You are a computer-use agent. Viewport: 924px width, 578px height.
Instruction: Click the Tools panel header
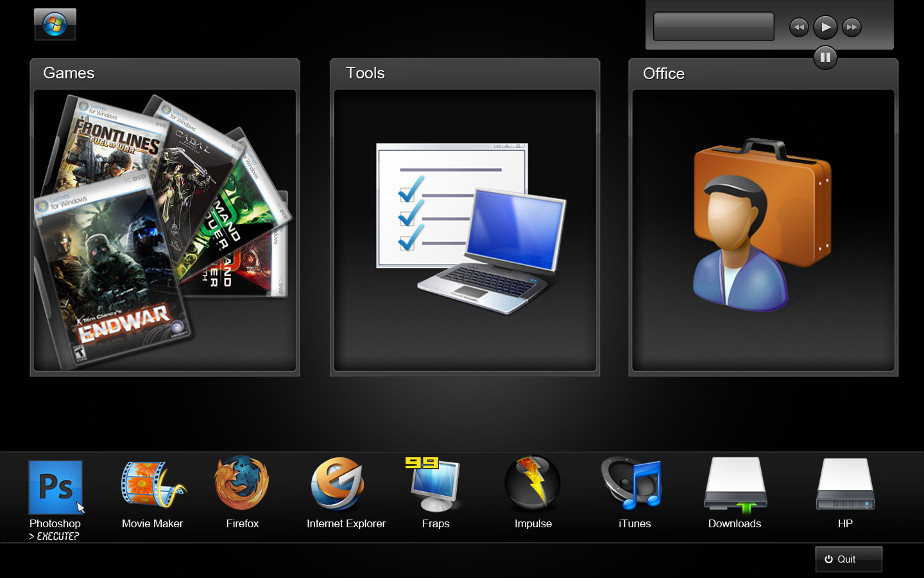(465, 73)
